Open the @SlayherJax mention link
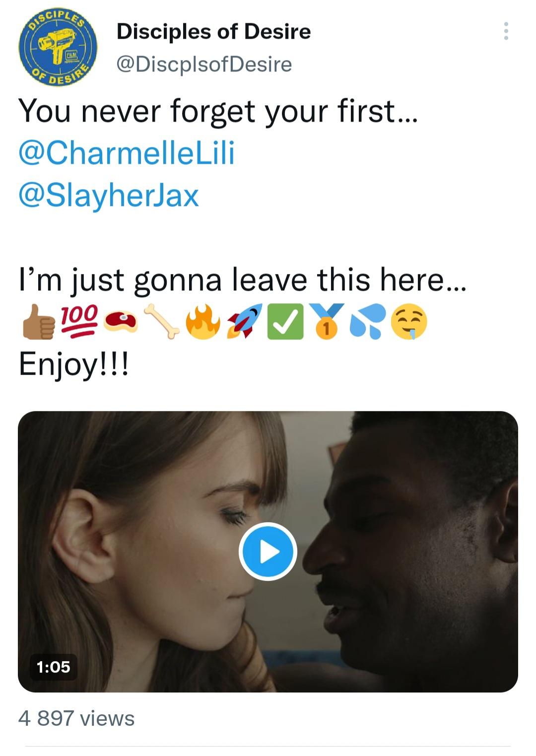 [109, 195]
